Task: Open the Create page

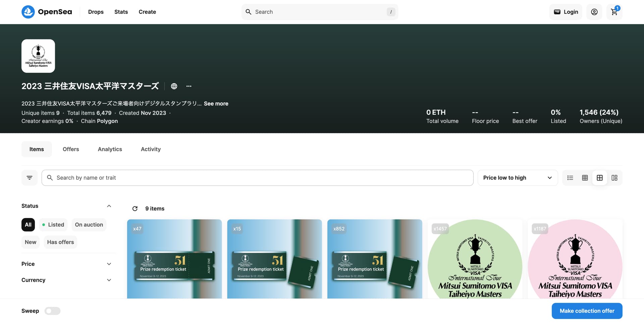Action: click(x=147, y=12)
